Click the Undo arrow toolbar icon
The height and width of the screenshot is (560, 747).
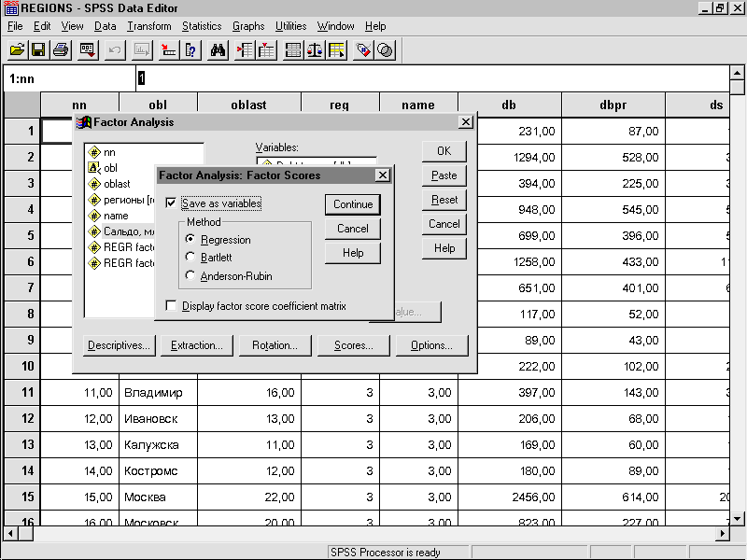pos(115,50)
